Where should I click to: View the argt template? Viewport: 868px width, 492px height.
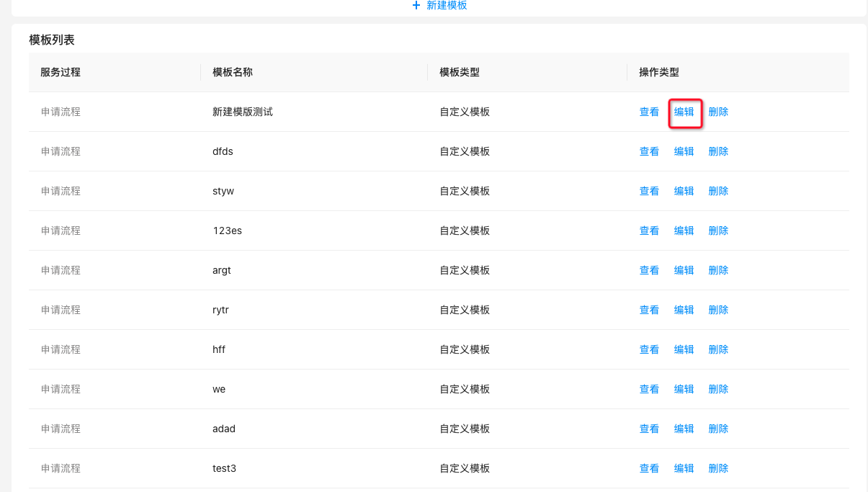click(x=649, y=270)
